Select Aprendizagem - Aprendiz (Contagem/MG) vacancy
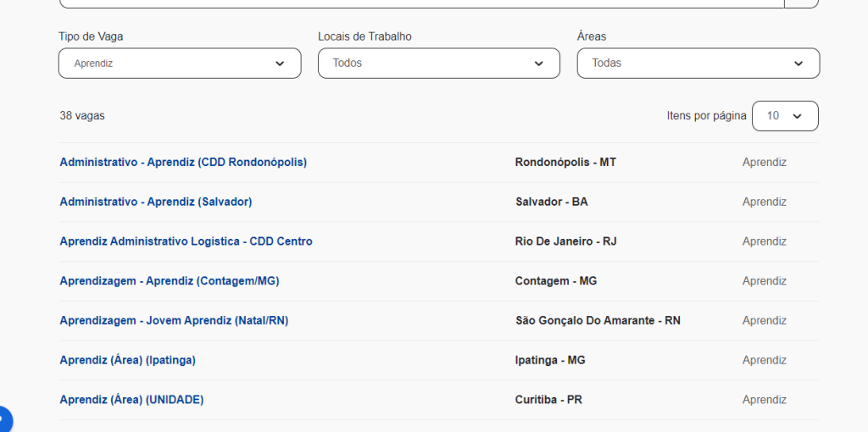Screen dimensions: 868x432 tap(169, 280)
